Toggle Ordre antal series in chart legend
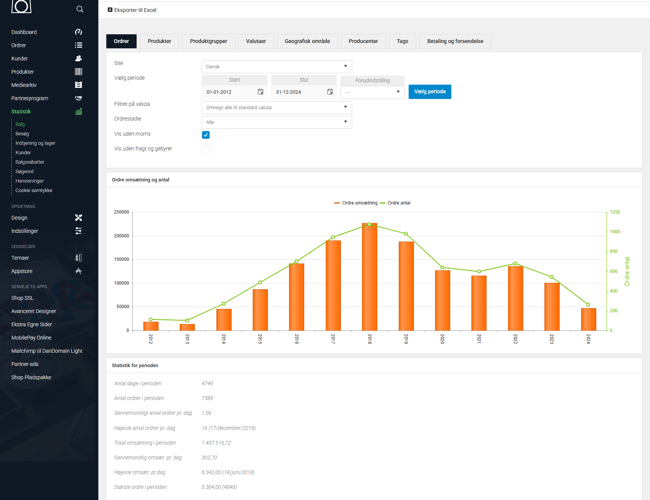 (x=395, y=203)
